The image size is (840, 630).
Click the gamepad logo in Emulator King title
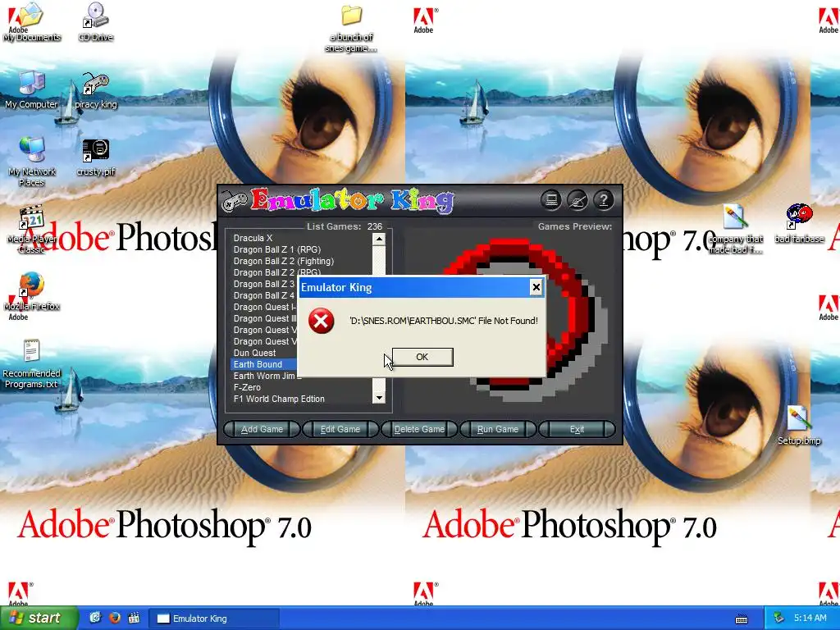pos(234,200)
